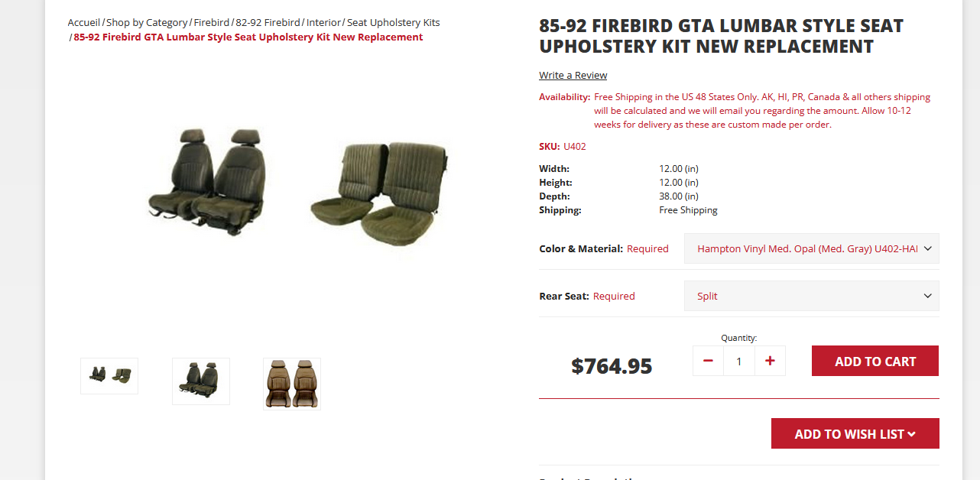Image resolution: width=980 pixels, height=480 pixels.
Task: Click the quantity input field
Action: point(738,361)
